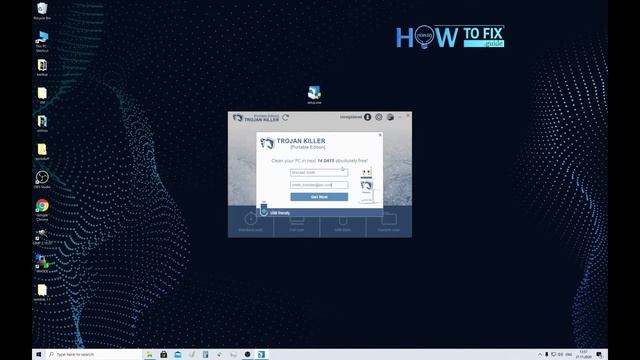The image size is (640, 360).
Task: Close the Trojan Killer trial popup
Action: click(380, 135)
